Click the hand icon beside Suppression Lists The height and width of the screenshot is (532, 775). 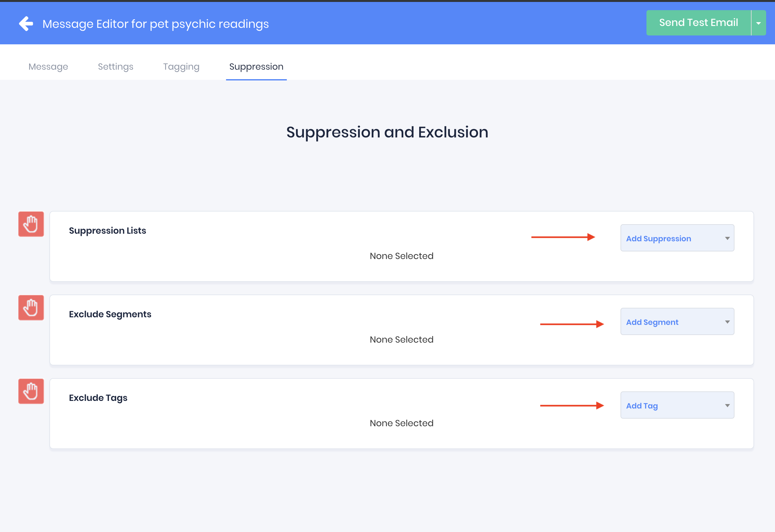tap(31, 224)
